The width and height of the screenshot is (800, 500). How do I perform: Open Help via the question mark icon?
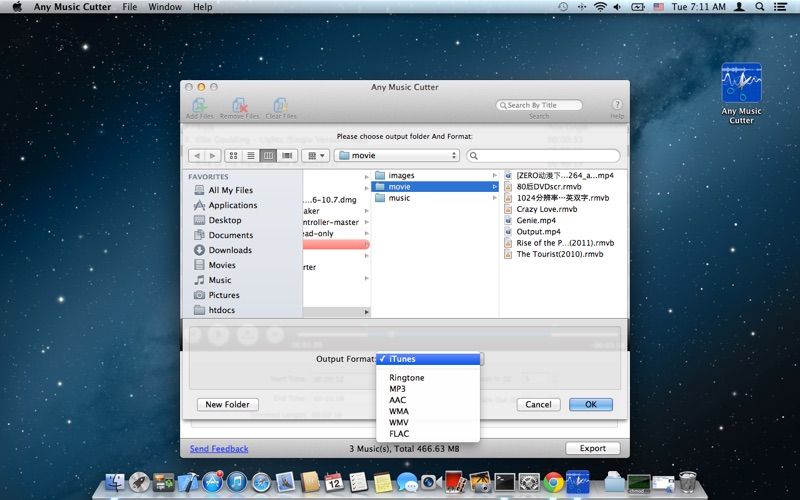click(617, 105)
